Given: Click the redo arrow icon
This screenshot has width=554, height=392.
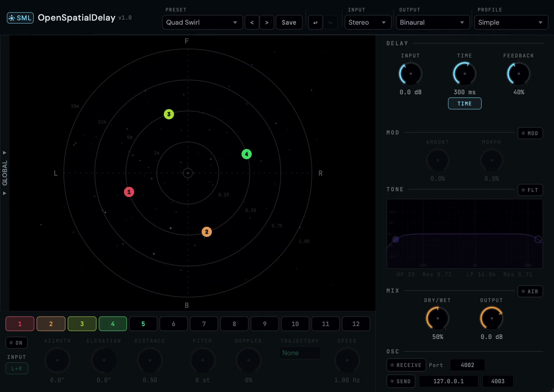Looking at the screenshot, I should 330,22.
